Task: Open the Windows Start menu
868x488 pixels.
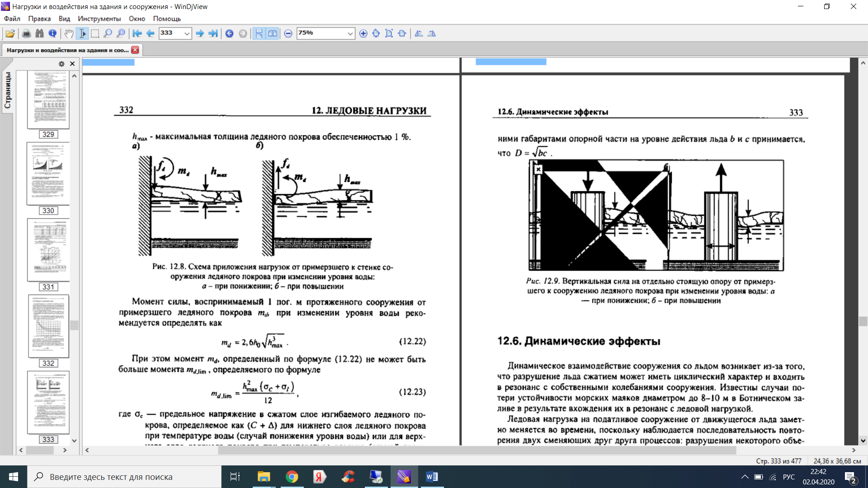Action: coord(14,477)
